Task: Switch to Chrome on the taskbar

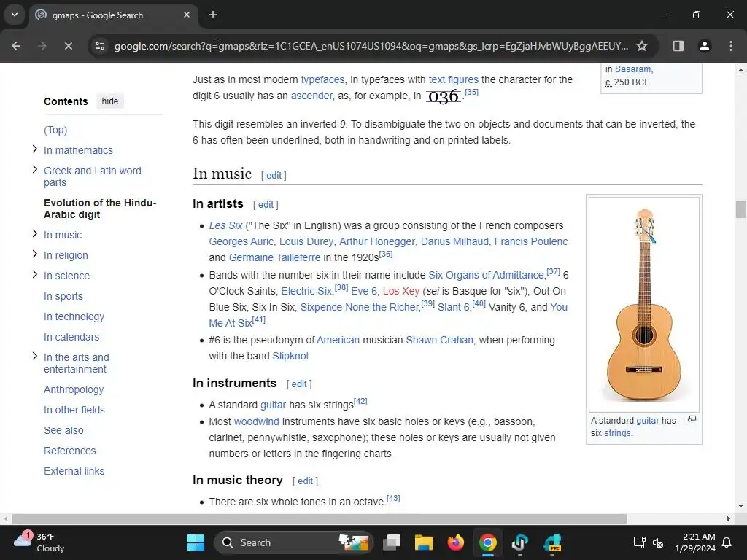Action: click(x=488, y=542)
